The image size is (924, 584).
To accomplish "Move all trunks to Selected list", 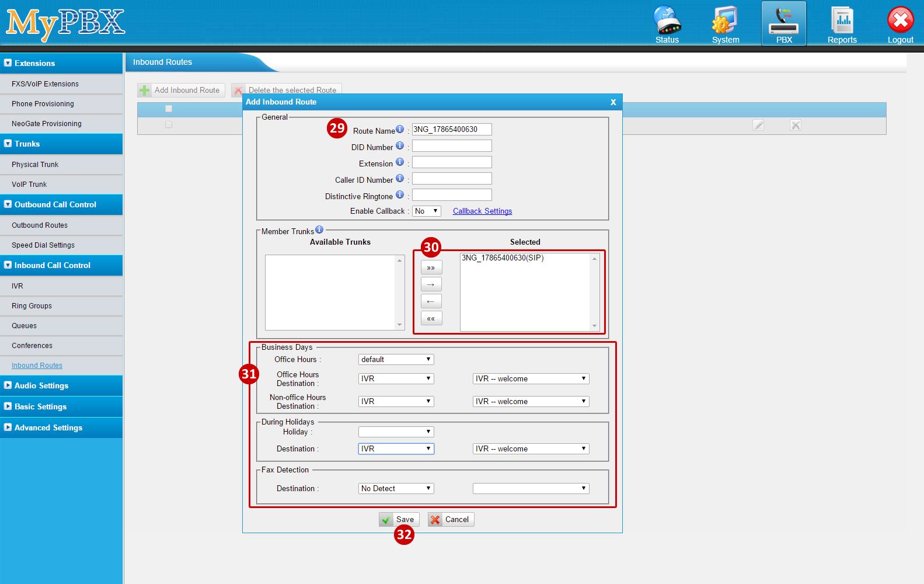I will [x=431, y=267].
